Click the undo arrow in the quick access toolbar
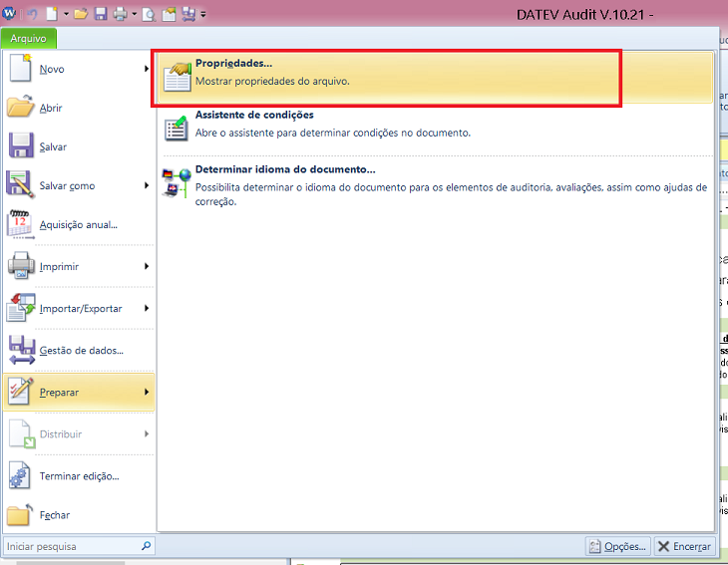This screenshot has width=728, height=565. 33,14
